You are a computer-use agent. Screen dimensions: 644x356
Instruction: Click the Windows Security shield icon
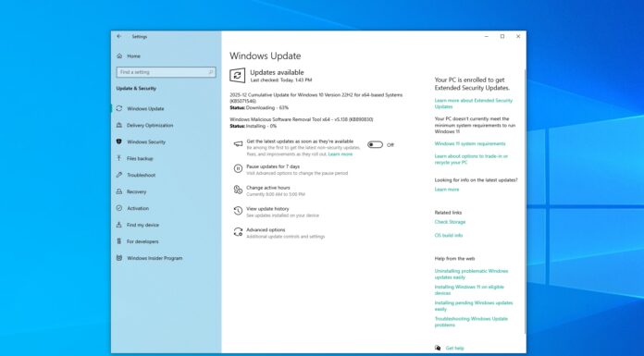tap(119, 141)
